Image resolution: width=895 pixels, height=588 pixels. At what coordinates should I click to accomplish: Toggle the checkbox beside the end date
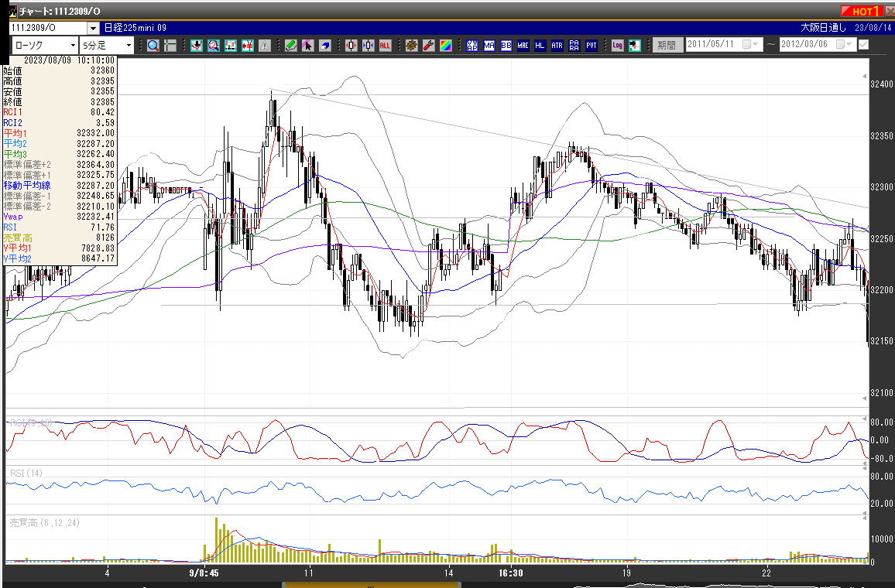tap(863, 44)
